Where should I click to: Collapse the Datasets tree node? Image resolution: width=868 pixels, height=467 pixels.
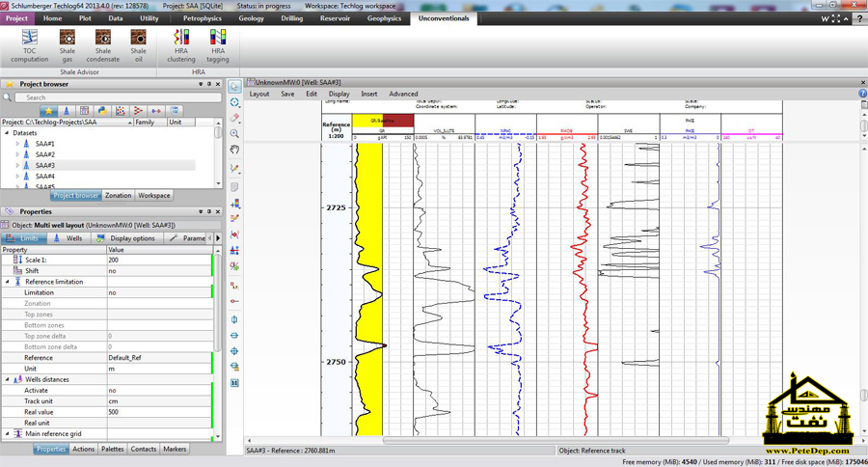[x=7, y=133]
